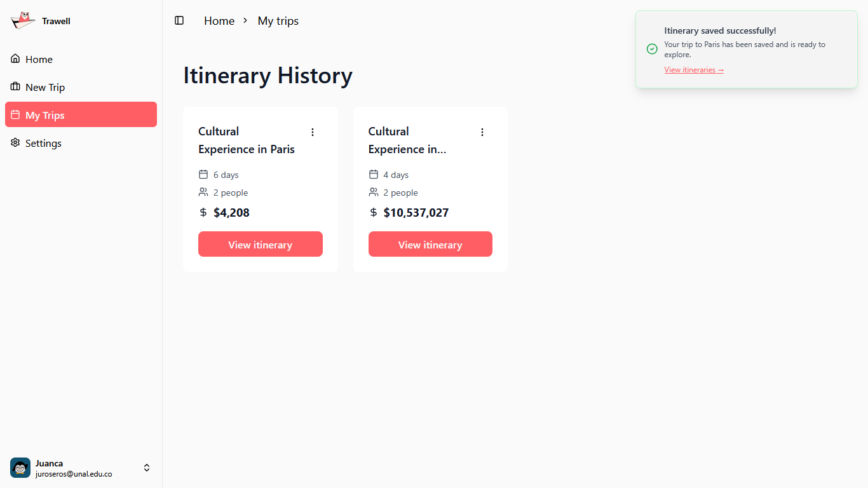The height and width of the screenshot is (488, 868).
Task: View itinerary for the 6 days Paris trip
Action: pyautogui.click(x=261, y=245)
